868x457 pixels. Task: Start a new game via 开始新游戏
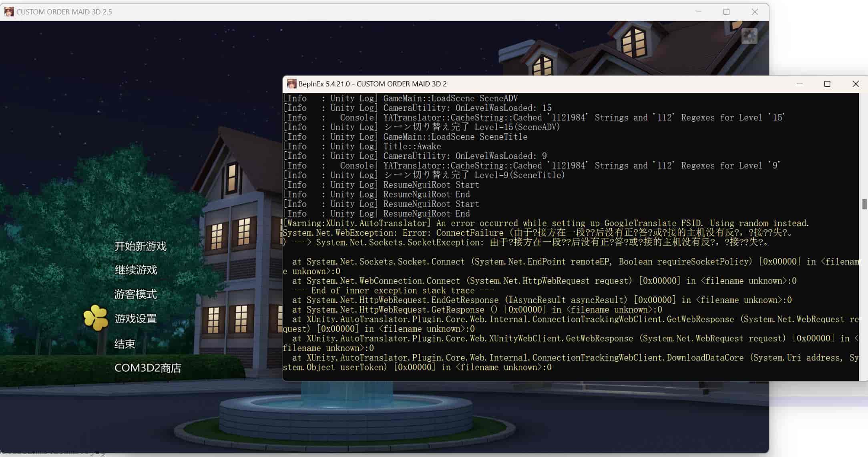[140, 246]
